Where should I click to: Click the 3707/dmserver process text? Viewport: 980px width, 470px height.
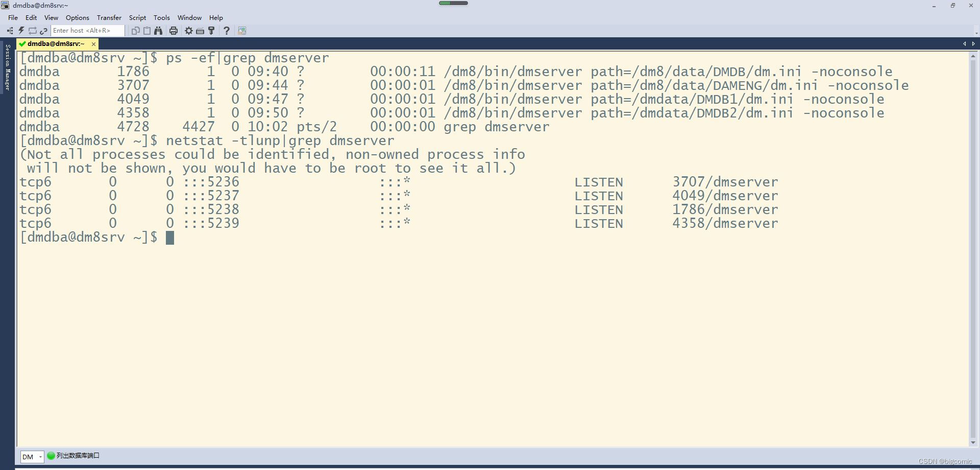[725, 182]
